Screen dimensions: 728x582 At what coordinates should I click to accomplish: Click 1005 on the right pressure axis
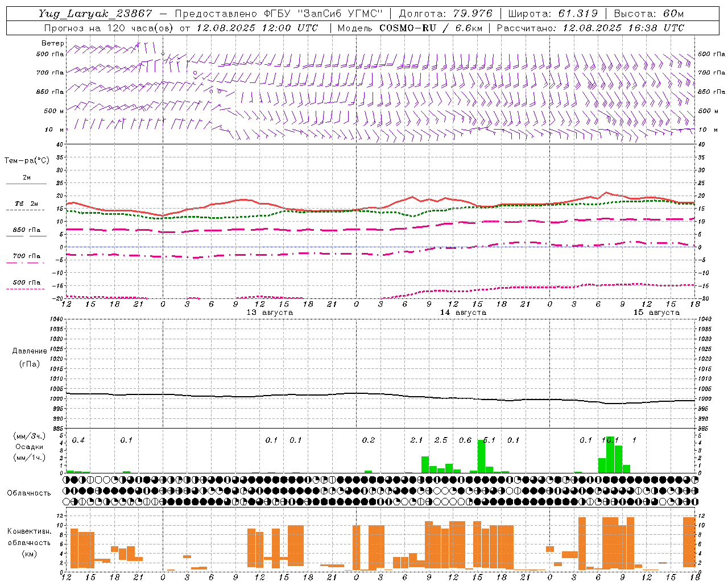coord(705,389)
